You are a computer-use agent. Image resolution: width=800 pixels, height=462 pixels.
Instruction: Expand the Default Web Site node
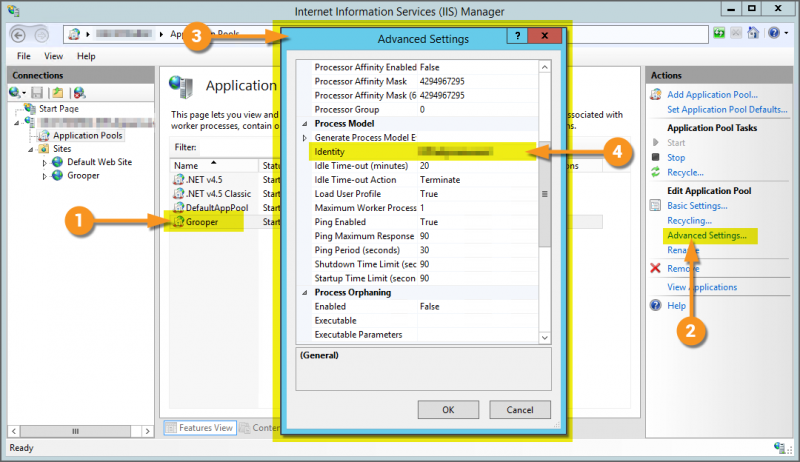[x=44, y=163]
